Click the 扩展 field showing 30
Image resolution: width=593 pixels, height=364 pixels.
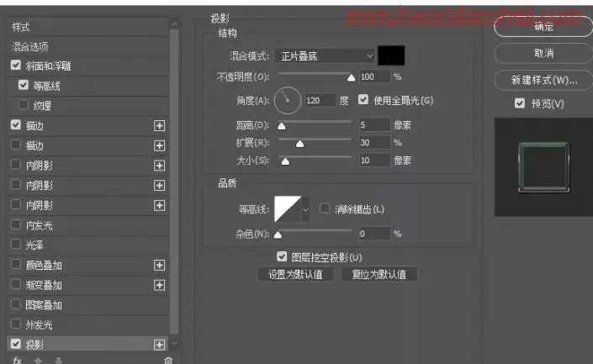pos(374,143)
